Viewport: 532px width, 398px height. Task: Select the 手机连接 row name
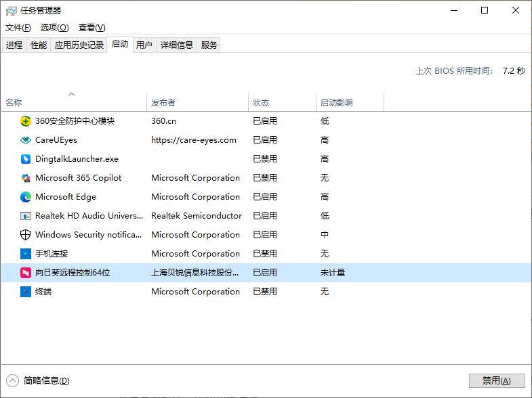click(52, 254)
